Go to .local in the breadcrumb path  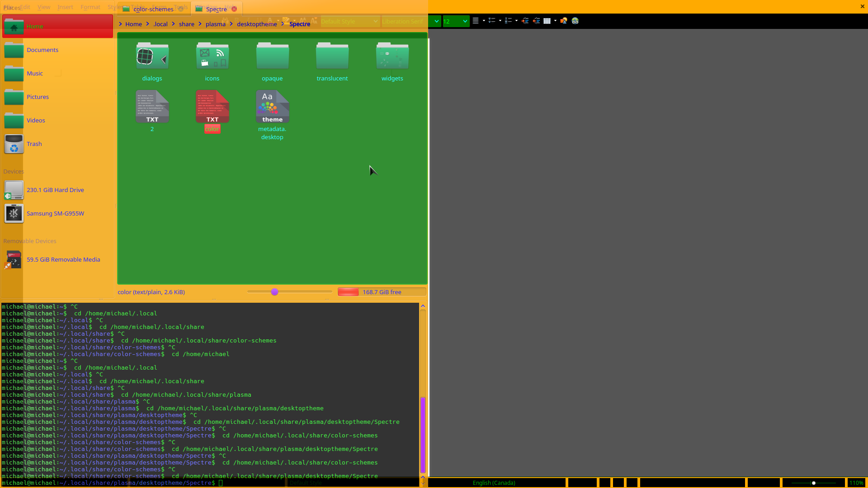(160, 24)
